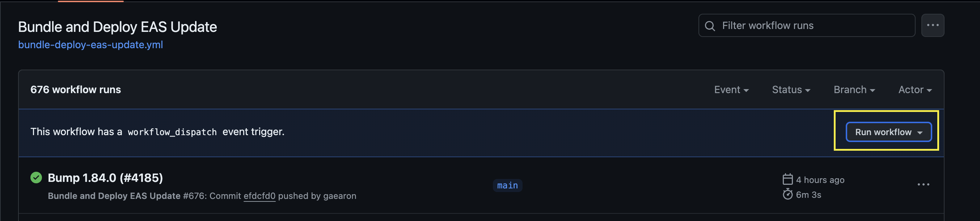Expand the Branch filter dropdown
The height and width of the screenshot is (221, 980).
coord(854,89)
